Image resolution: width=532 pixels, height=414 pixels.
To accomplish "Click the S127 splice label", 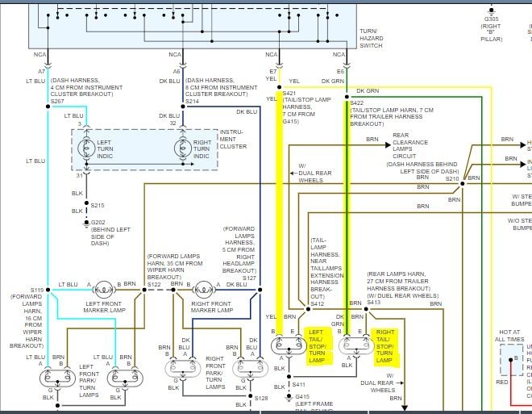I will (x=249, y=278).
